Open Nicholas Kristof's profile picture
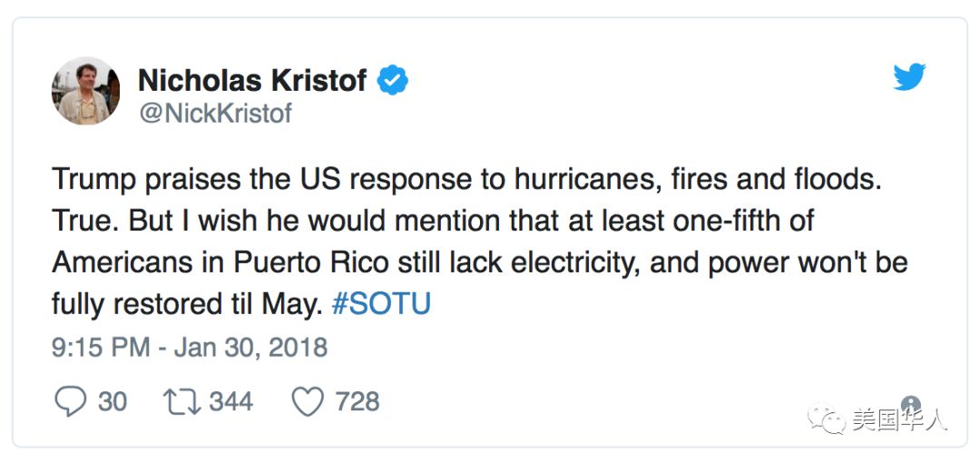Screen dimensions: 980x463 coord(85,91)
